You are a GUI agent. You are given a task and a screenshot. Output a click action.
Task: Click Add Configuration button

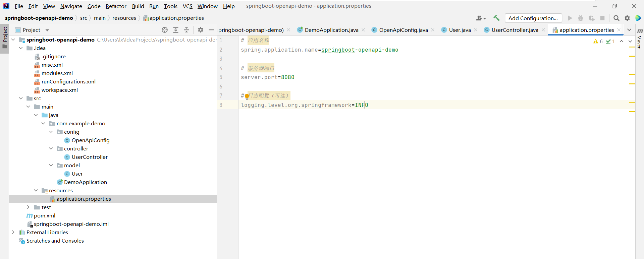click(x=533, y=18)
